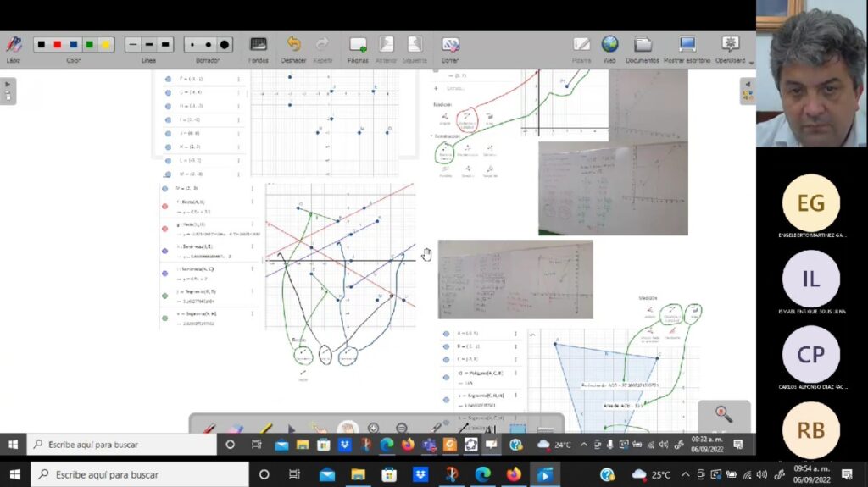Pick the black pen color
868x487 pixels.
41,45
